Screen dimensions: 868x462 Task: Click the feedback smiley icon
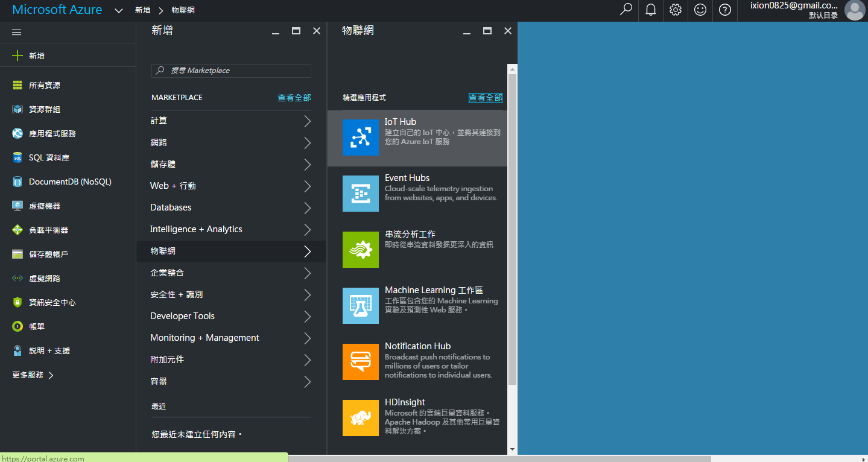700,10
